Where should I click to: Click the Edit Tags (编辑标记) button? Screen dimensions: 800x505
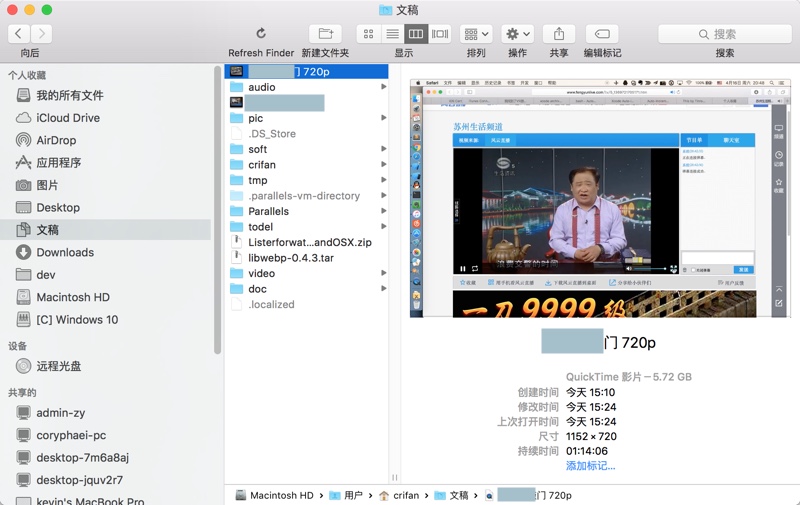pos(602,34)
